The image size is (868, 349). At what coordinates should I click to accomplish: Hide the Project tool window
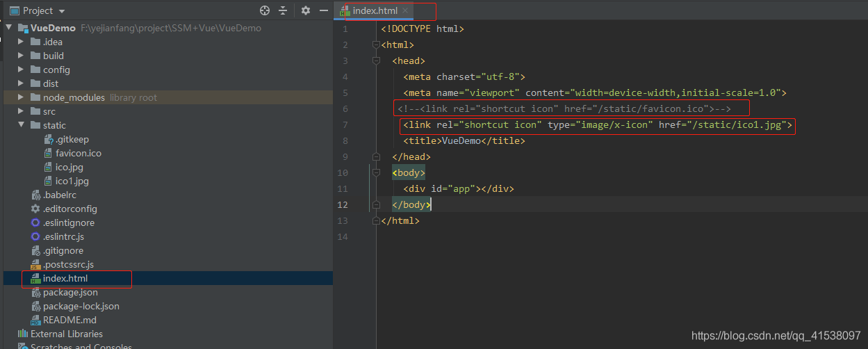click(323, 10)
